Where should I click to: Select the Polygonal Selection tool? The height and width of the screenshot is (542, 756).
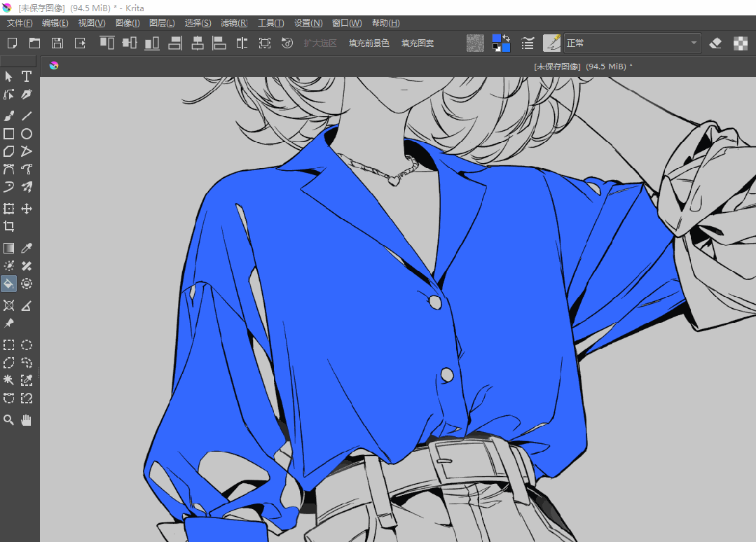(8, 363)
